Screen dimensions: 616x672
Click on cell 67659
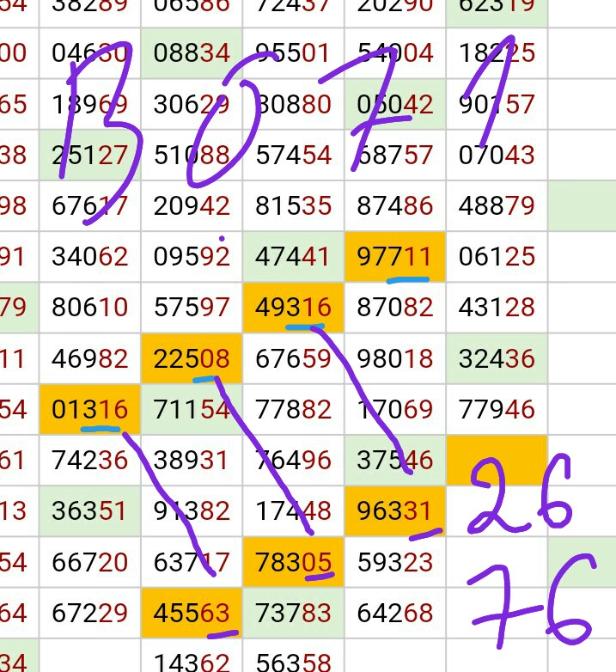[x=294, y=358]
